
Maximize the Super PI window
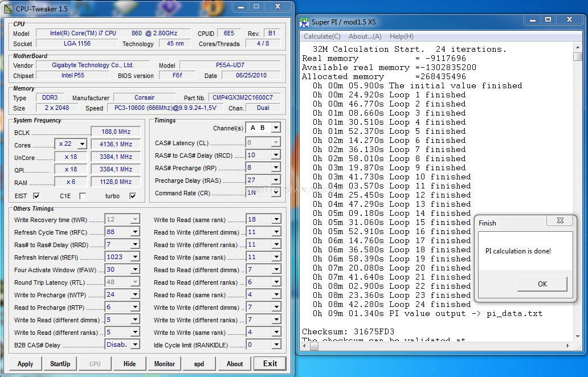[x=548, y=19]
